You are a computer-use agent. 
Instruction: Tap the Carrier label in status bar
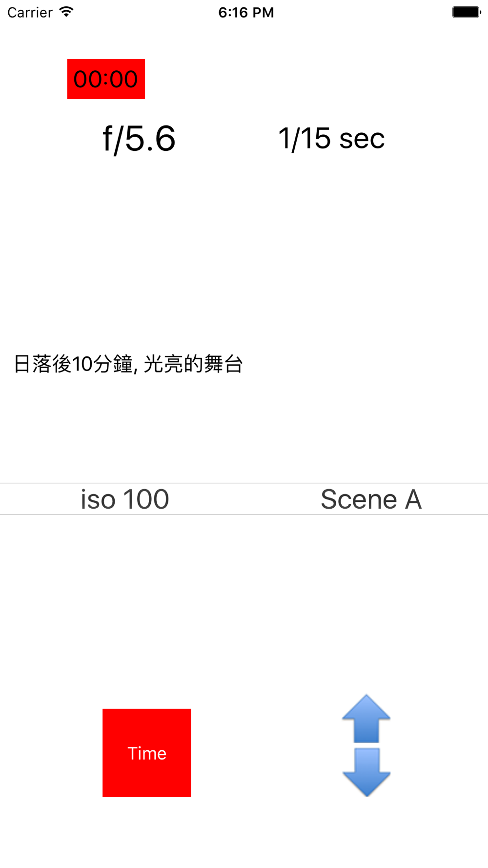30,12
